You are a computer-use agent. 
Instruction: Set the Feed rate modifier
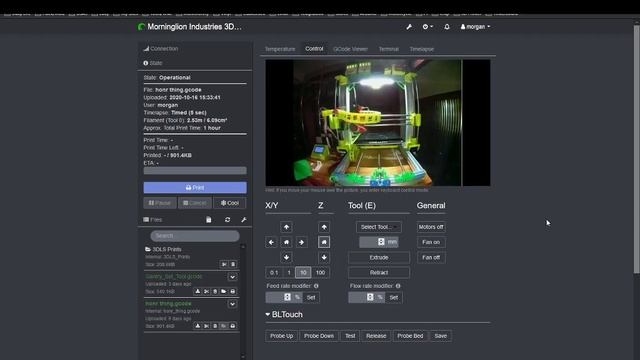[x=311, y=298]
